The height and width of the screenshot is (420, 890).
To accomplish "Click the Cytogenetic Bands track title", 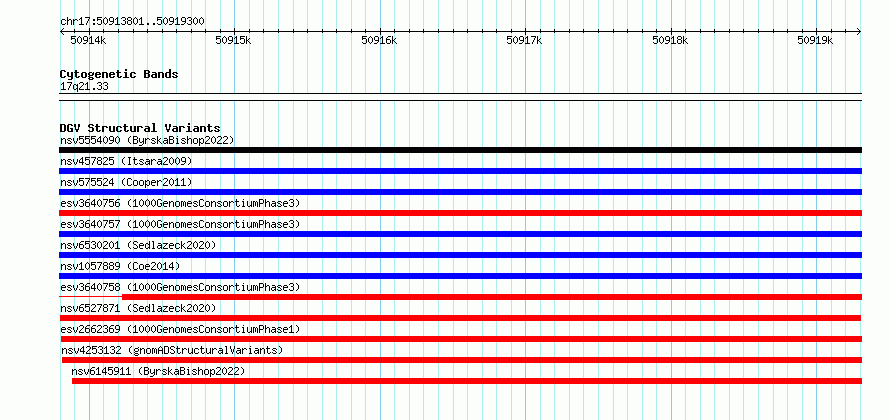I will point(119,74).
